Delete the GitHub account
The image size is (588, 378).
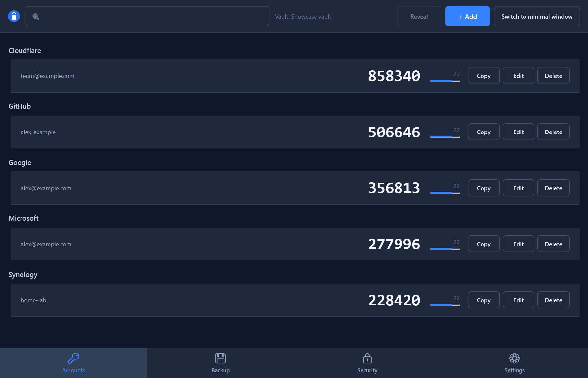(x=553, y=132)
